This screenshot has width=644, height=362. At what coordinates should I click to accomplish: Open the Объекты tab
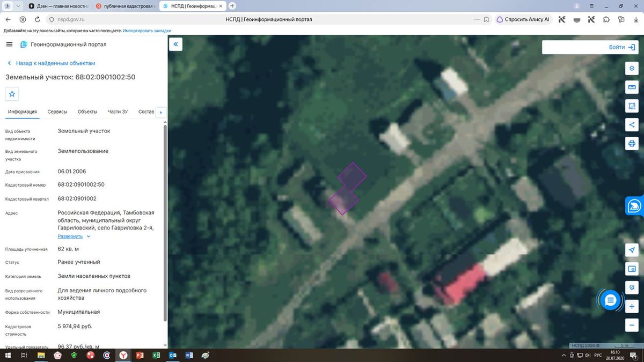[87, 112]
